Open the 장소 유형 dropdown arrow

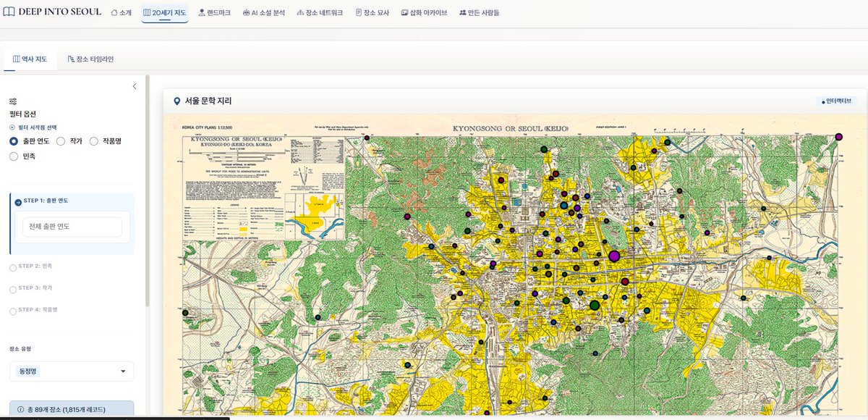pyautogui.click(x=122, y=371)
